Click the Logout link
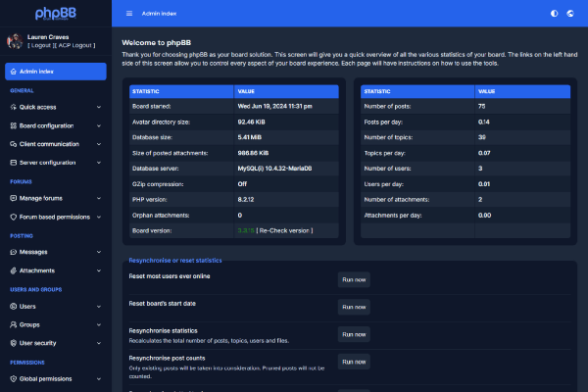 pyautogui.click(x=41, y=45)
